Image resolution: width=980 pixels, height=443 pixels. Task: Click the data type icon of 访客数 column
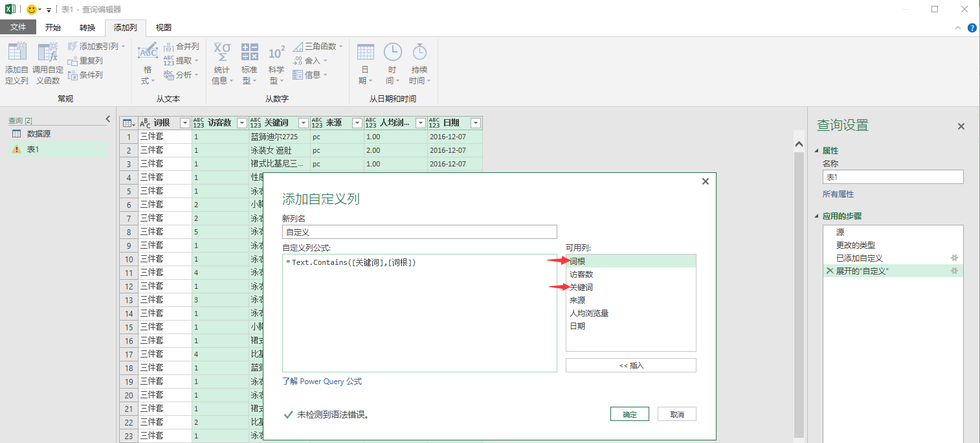(x=199, y=123)
